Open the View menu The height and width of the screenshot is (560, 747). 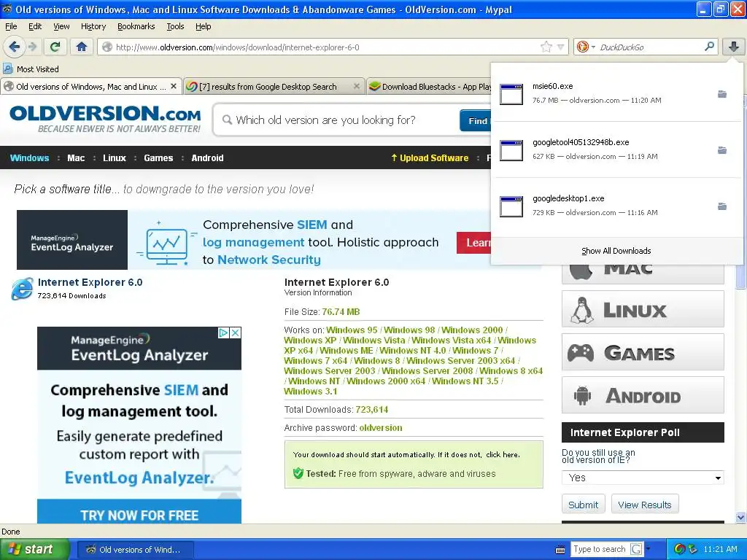[61, 26]
